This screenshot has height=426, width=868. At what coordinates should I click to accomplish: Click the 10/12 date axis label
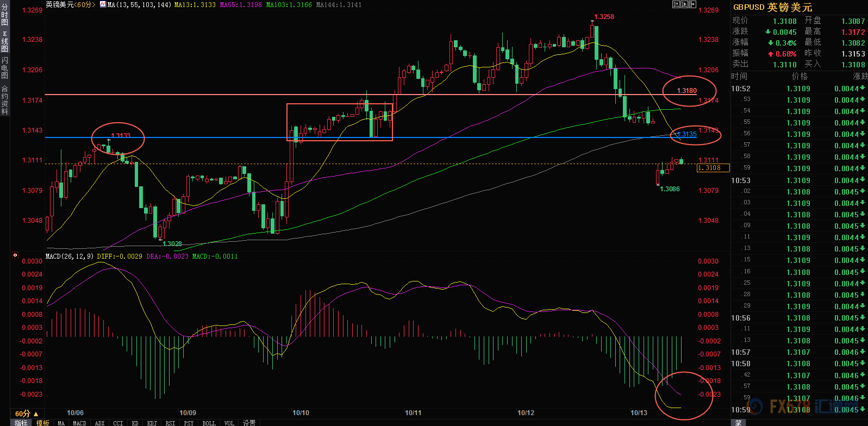point(526,413)
